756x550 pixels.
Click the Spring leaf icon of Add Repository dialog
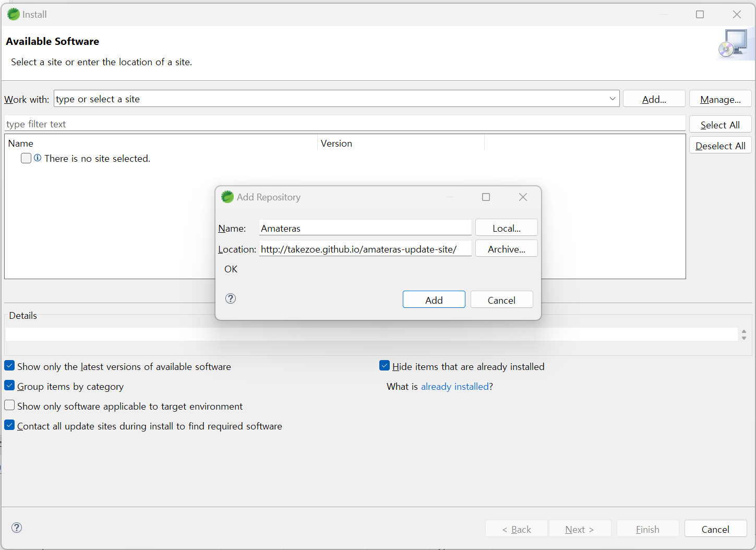coord(227,197)
